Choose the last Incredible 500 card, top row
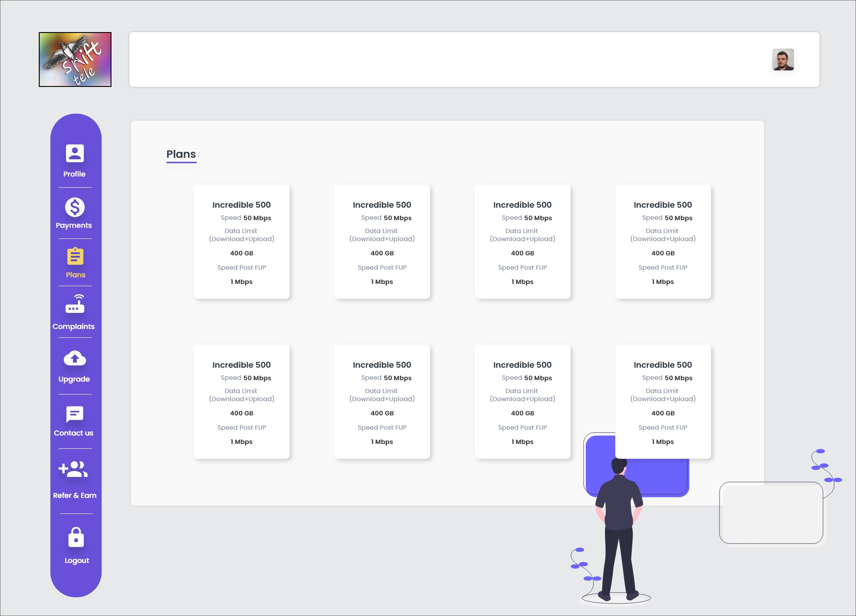The image size is (856, 616). 663,242
